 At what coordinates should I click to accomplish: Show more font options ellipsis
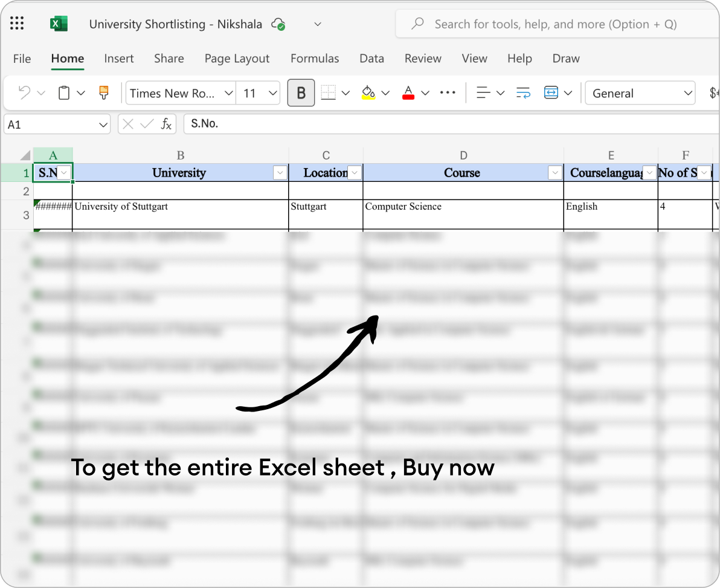click(447, 93)
